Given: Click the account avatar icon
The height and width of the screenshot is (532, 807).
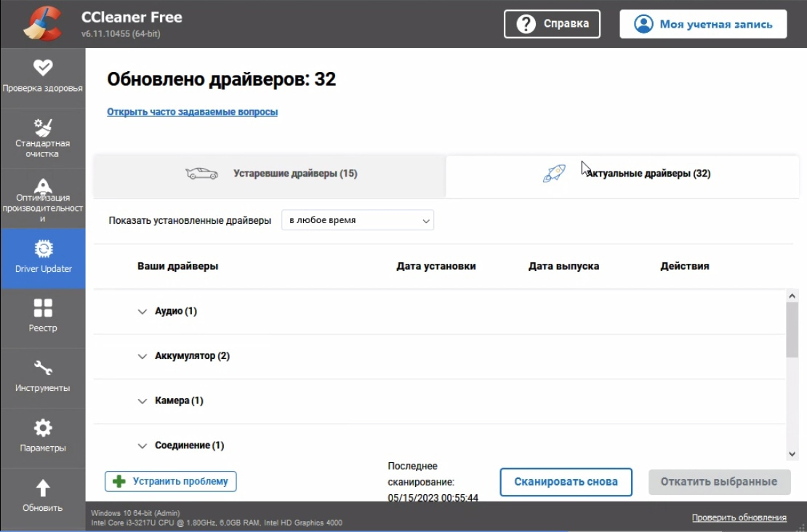Looking at the screenshot, I should [x=643, y=24].
